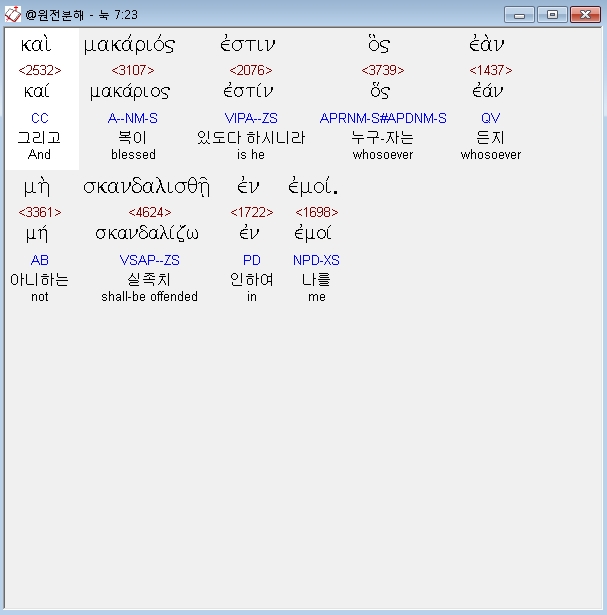Click the English gloss not
Image resolution: width=607 pixels, height=615 pixels.
[x=40, y=297]
